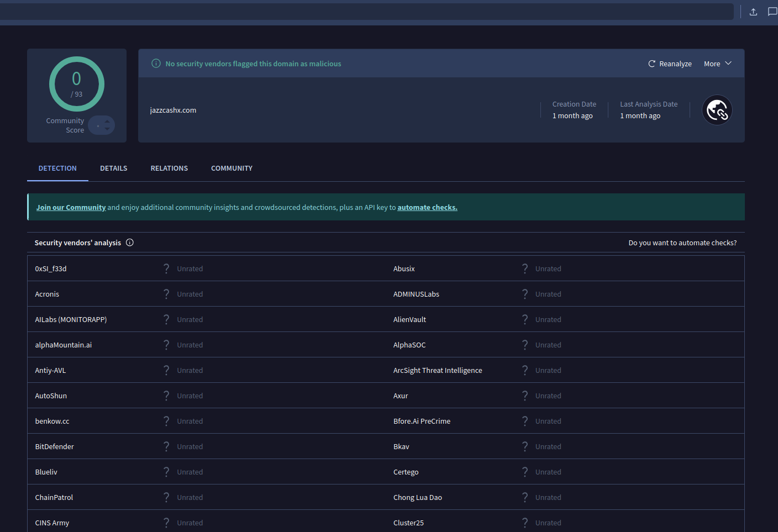Click the browser search bar at top
The height and width of the screenshot is (532, 778).
365,12
